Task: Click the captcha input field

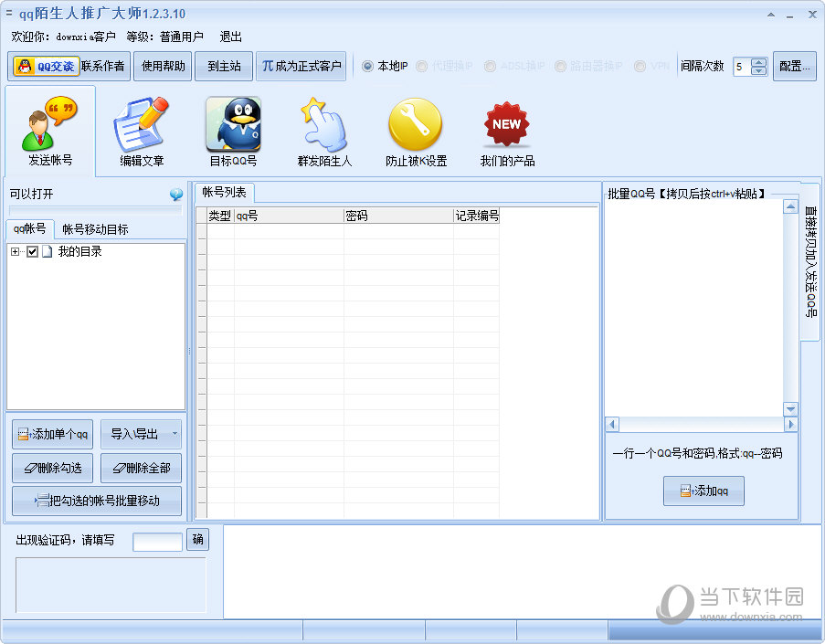Action: tap(158, 542)
